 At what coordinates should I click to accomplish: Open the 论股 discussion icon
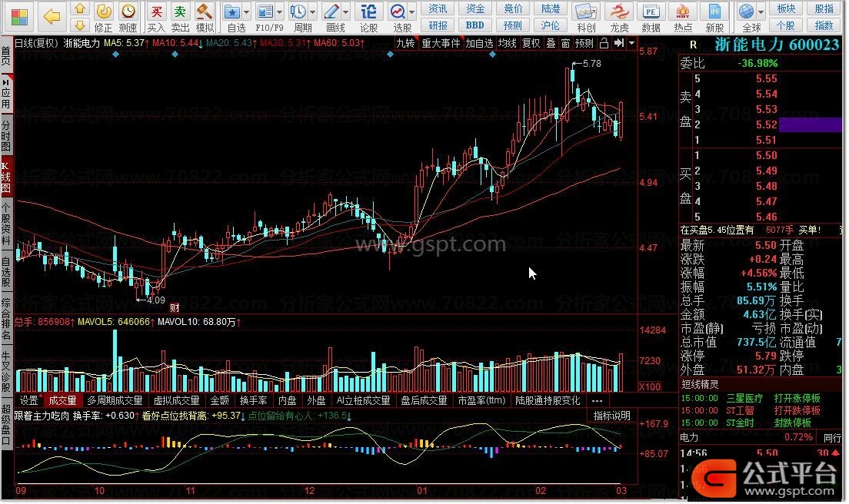pos(368,18)
